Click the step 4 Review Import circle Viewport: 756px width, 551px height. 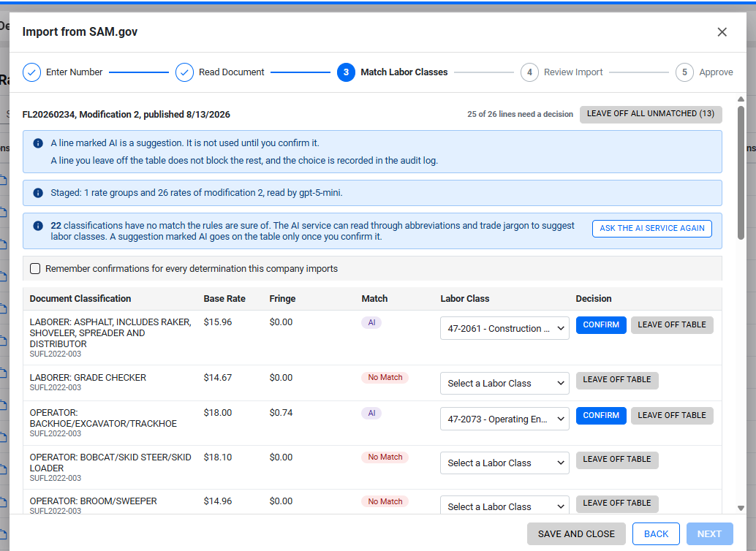coord(529,72)
